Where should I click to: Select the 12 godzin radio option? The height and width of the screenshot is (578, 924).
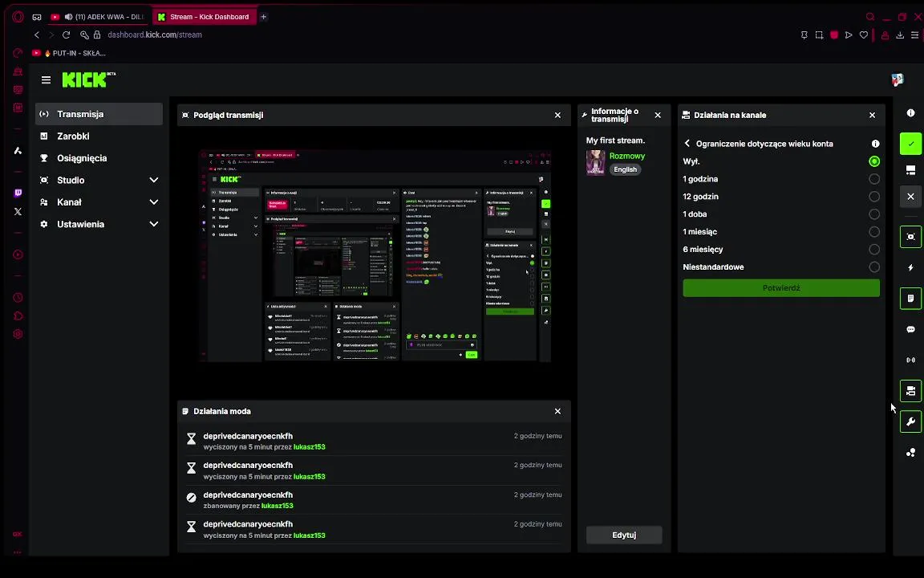(874, 197)
